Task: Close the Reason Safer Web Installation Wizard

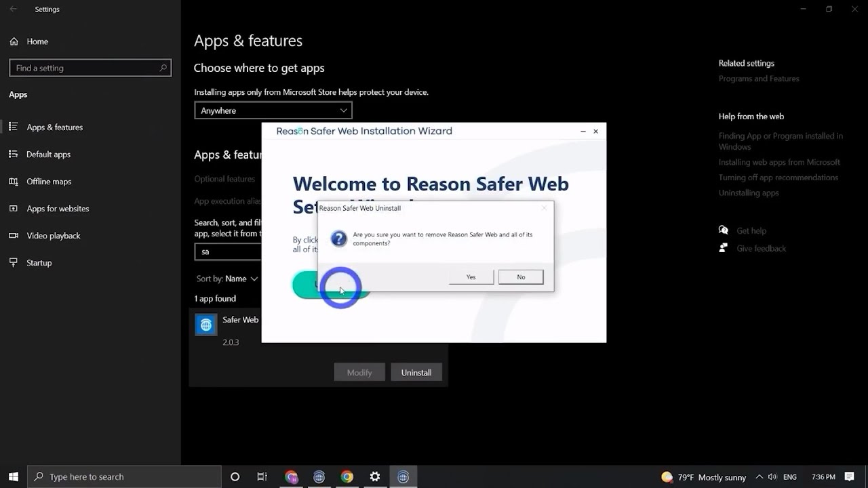Action: (595, 131)
